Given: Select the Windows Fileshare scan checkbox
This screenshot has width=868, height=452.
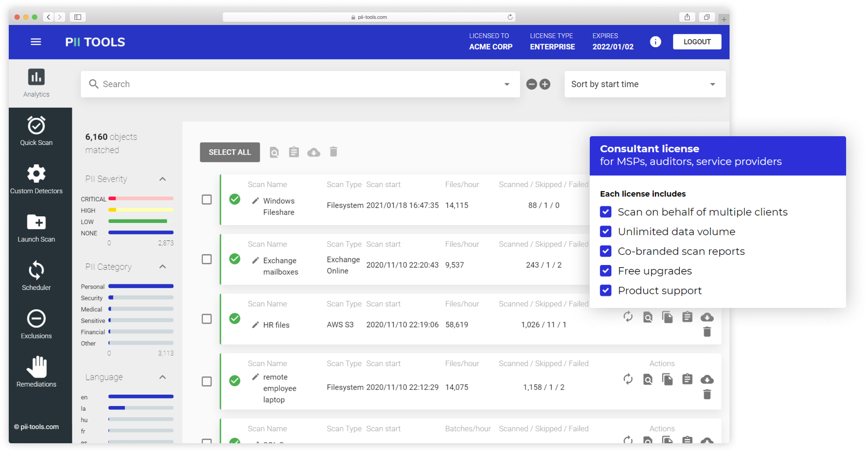Looking at the screenshot, I should [x=207, y=200].
